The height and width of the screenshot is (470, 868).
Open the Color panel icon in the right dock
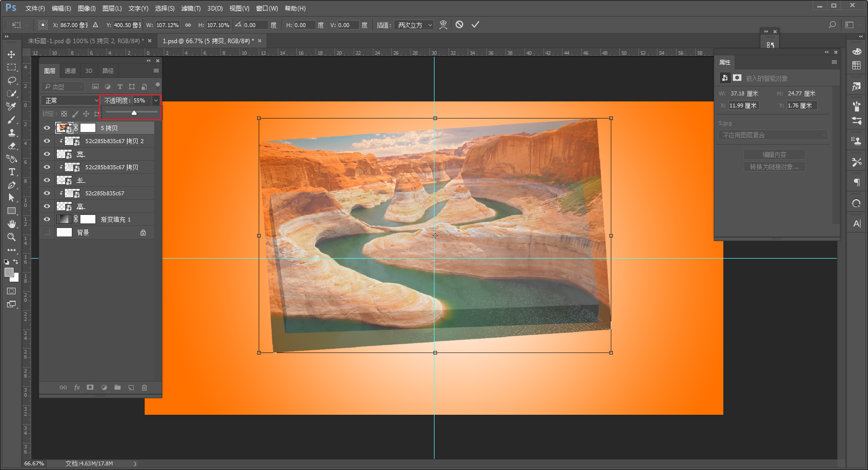tap(856, 52)
